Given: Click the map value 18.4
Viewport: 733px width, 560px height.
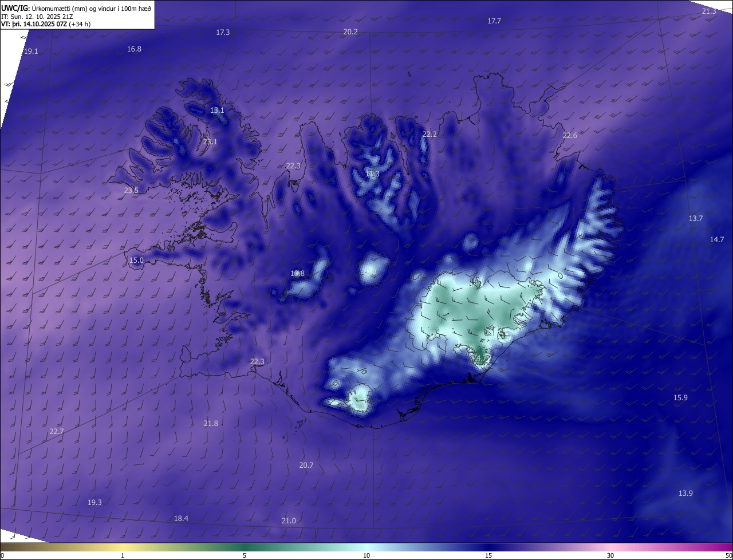Looking at the screenshot, I should (181, 519).
